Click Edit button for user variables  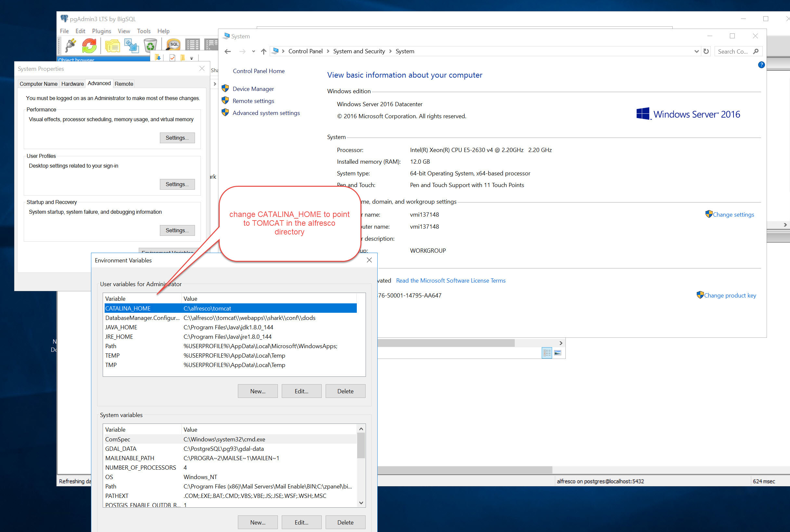pos(301,391)
